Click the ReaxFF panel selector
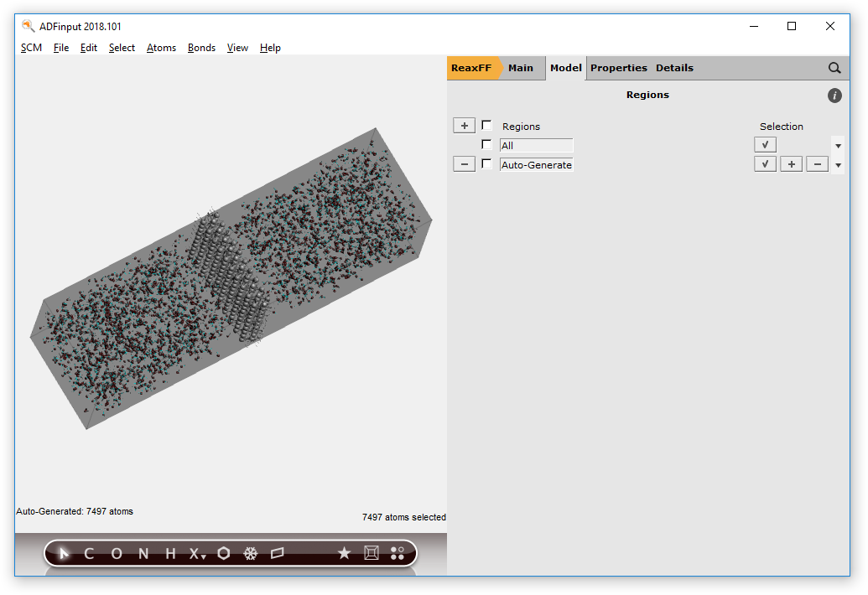The height and width of the screenshot is (595, 868). (473, 68)
